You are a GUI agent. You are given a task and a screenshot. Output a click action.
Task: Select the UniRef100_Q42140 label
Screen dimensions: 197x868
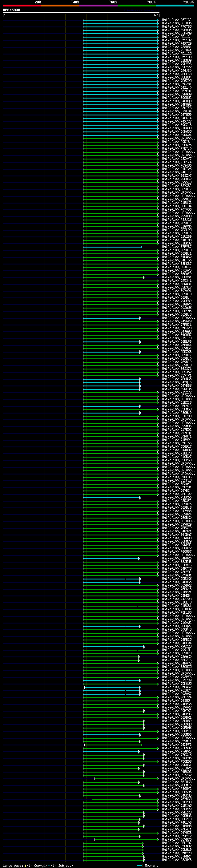[177, 88]
